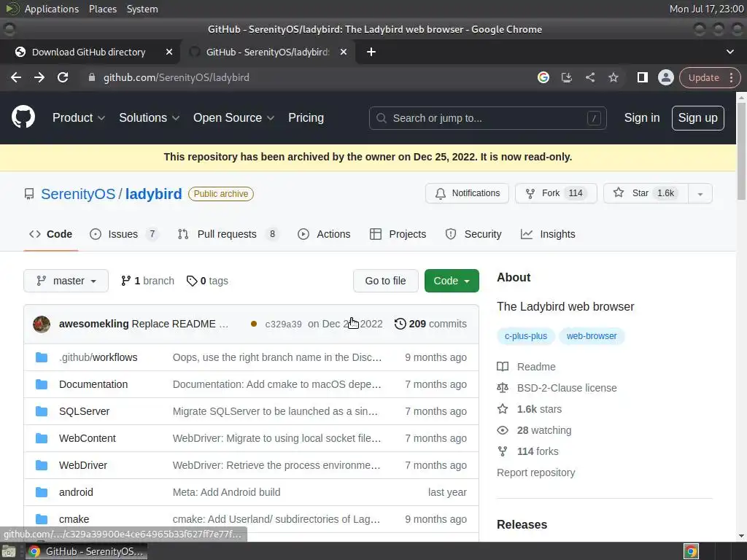747x560 pixels.
Task: Click the commit status dot beside c329a39
Action: (254, 324)
